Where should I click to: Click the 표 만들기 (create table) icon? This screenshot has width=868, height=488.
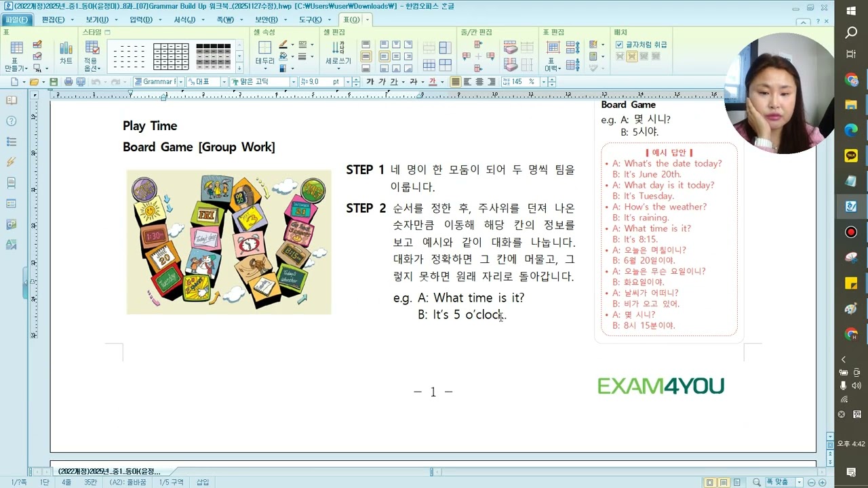point(16,48)
